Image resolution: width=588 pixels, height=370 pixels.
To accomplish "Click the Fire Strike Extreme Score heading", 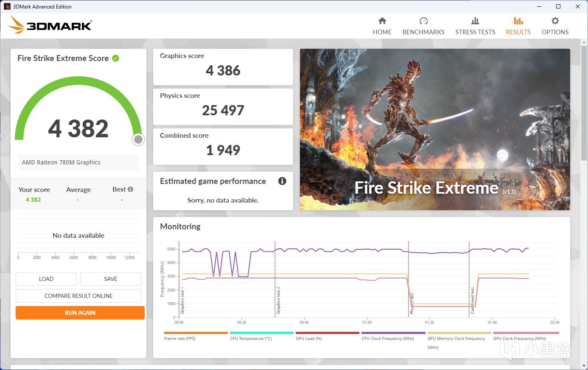I will coord(63,58).
